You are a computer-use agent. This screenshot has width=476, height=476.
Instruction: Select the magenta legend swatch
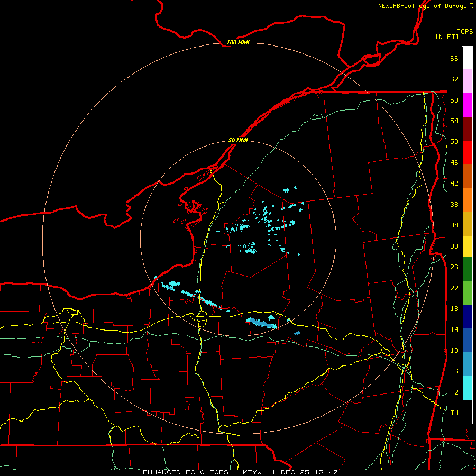pos(467,105)
